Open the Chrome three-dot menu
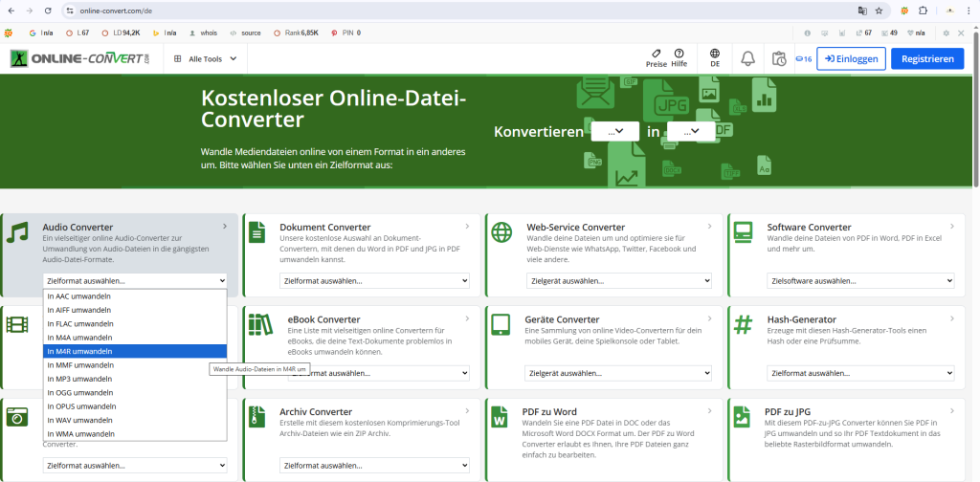This screenshot has height=482, width=980. pyautogui.click(x=969, y=11)
